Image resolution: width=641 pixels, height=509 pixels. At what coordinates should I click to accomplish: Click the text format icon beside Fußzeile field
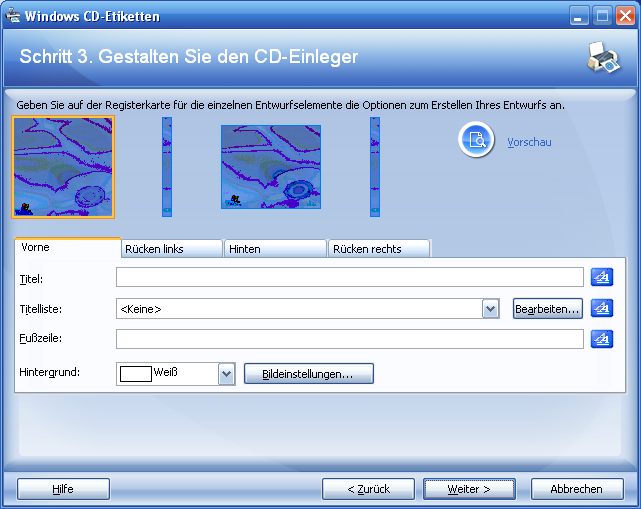[601, 340]
